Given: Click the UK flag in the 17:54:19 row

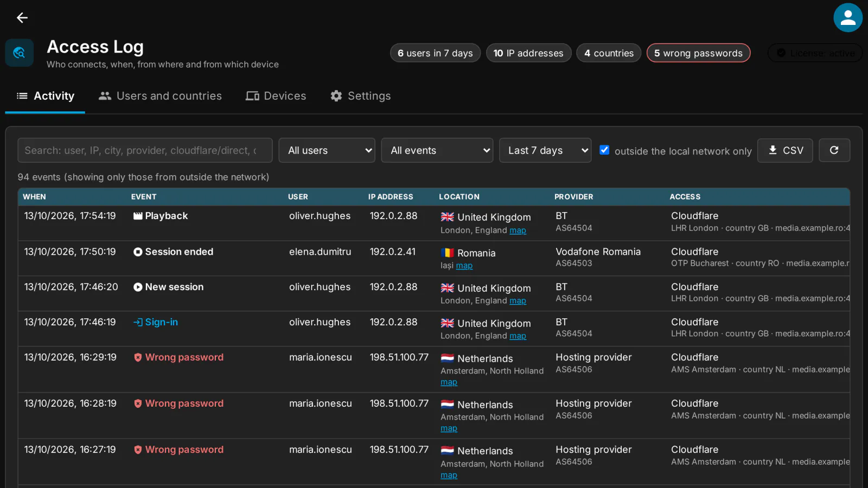Looking at the screenshot, I should click(448, 217).
